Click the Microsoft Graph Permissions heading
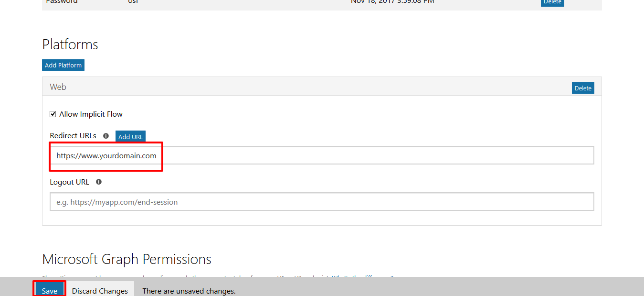The height and width of the screenshot is (296, 644). 127,259
